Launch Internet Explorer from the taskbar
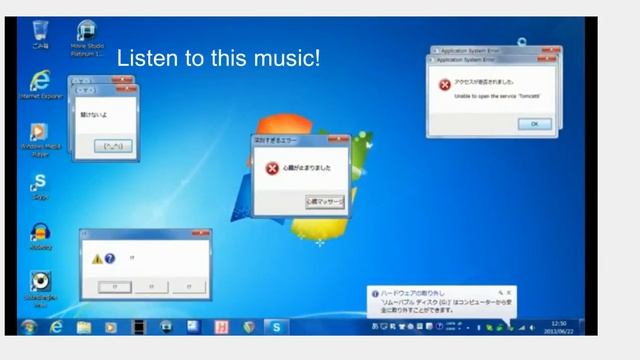This screenshot has height=360, width=640. click(56, 327)
